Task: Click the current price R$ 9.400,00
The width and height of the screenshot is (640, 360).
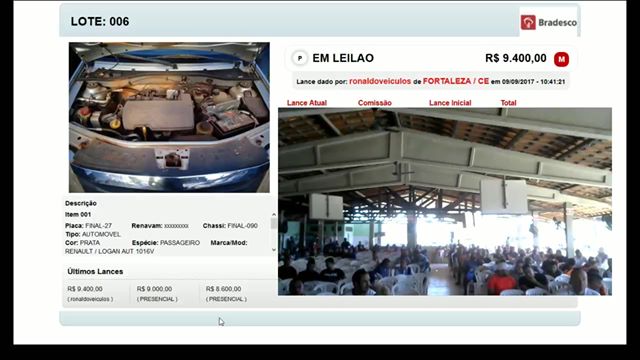Action: click(x=516, y=58)
